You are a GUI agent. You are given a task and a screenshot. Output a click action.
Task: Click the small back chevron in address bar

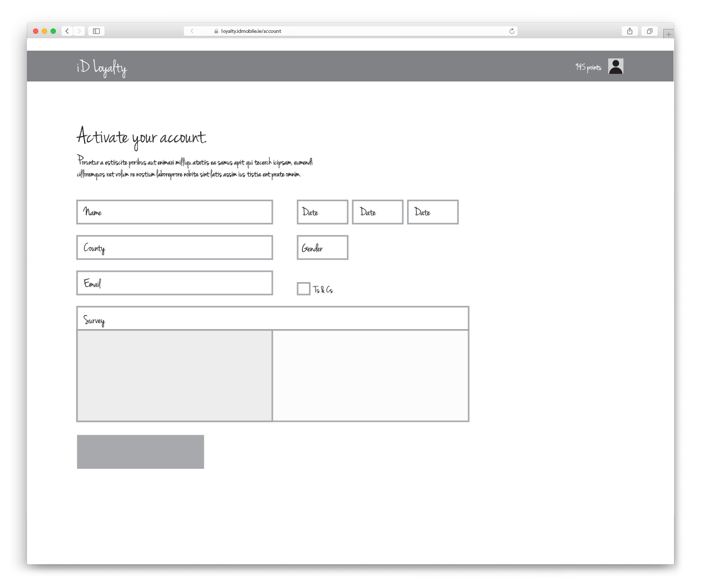192,31
